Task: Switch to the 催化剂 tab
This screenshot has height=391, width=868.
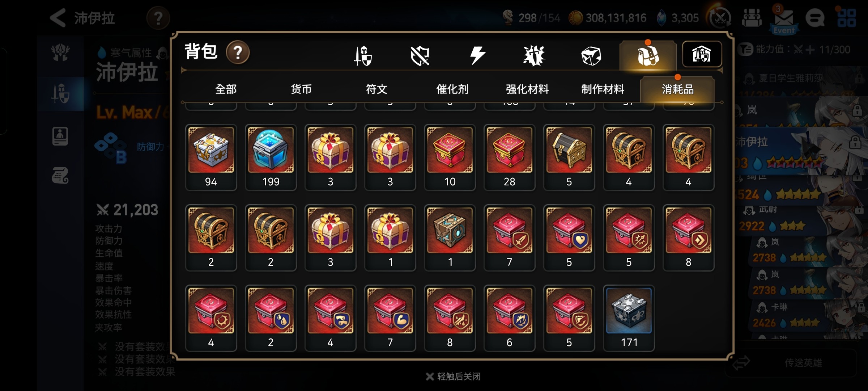Action: click(452, 89)
